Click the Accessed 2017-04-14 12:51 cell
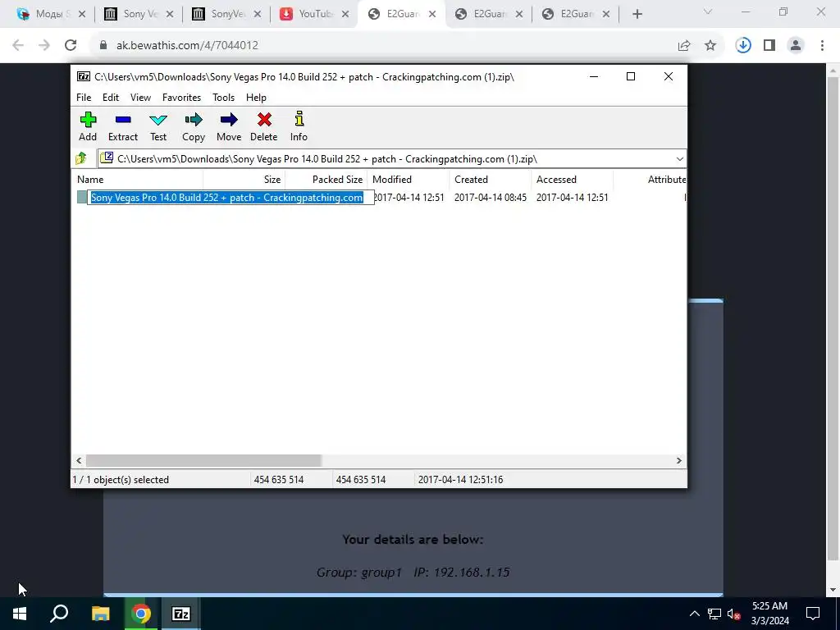840x630 pixels. tap(572, 198)
